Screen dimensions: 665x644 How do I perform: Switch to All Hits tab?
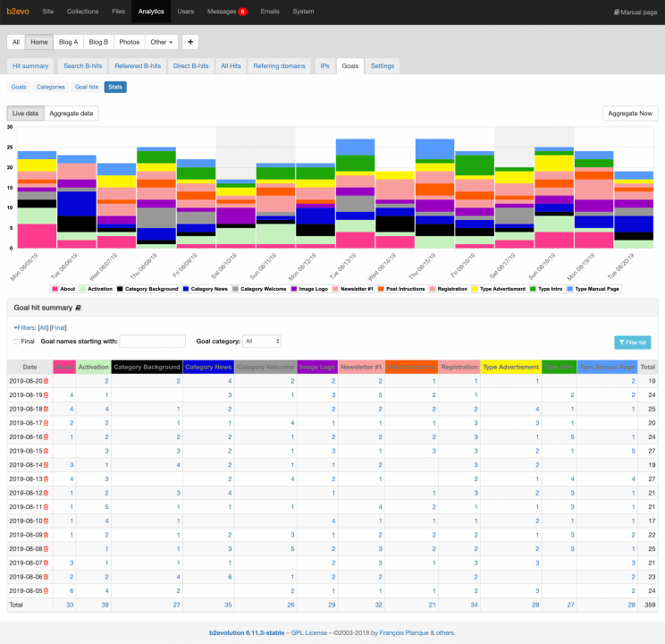231,66
